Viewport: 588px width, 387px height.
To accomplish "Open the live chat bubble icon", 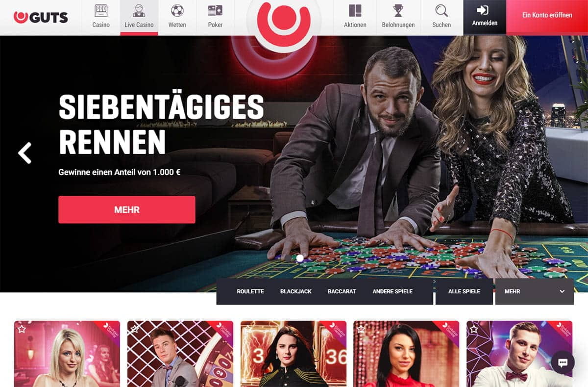I will (x=563, y=362).
